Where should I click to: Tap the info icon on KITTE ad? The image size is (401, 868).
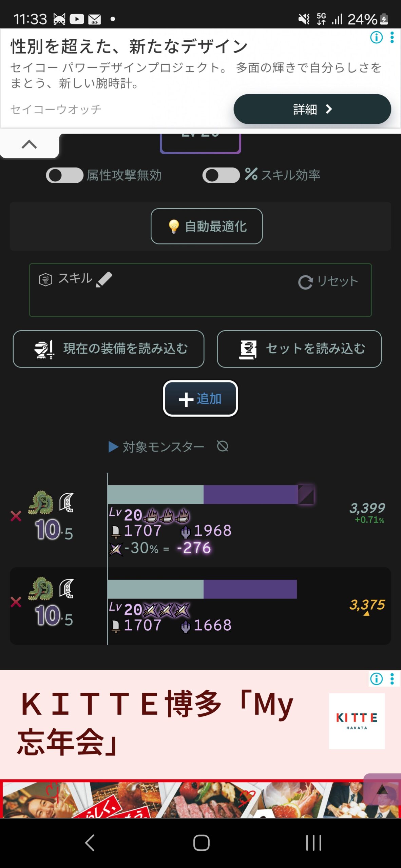tap(376, 679)
